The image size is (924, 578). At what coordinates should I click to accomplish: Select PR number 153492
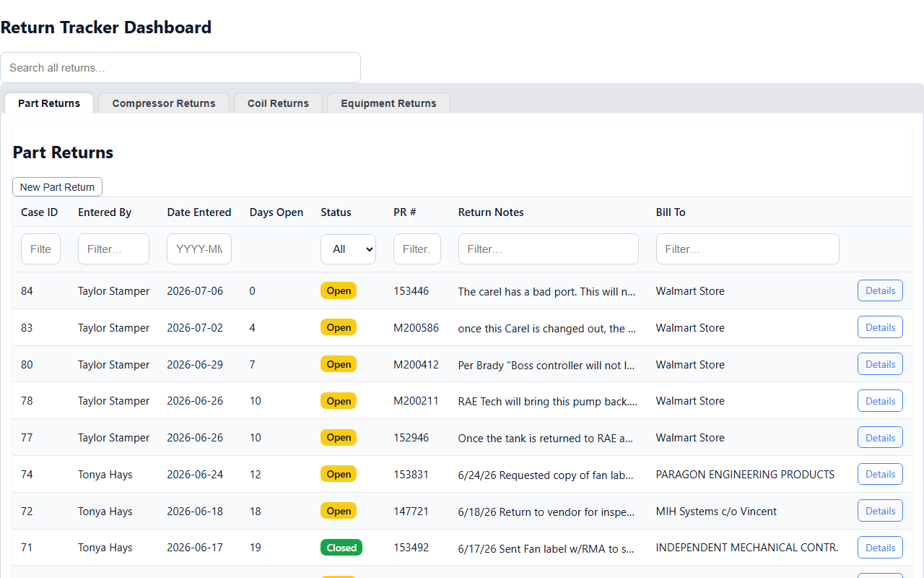[411, 548]
